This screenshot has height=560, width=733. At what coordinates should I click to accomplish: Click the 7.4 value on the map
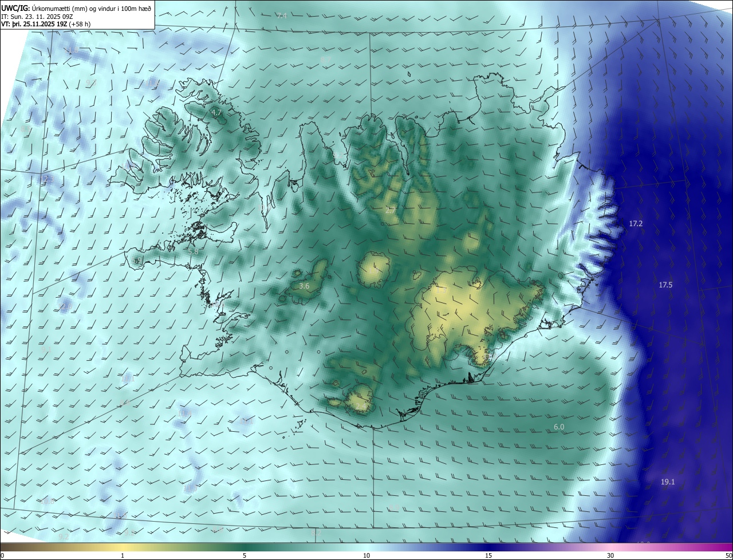tap(281, 15)
